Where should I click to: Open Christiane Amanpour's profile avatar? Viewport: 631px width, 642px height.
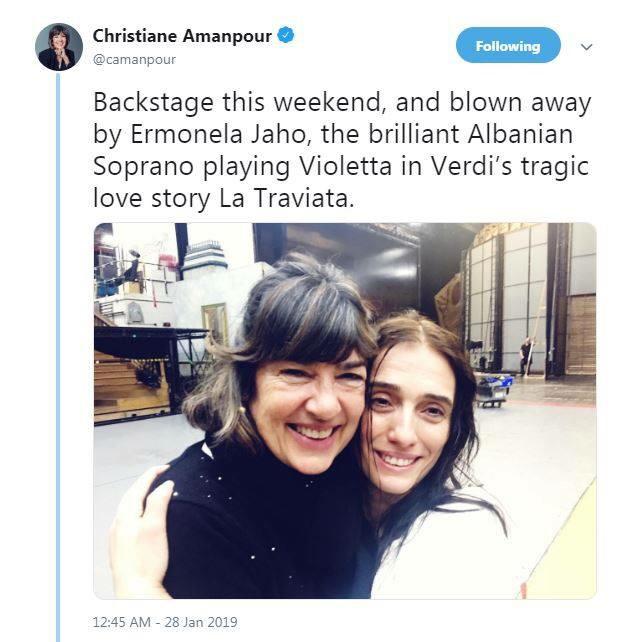[59, 47]
